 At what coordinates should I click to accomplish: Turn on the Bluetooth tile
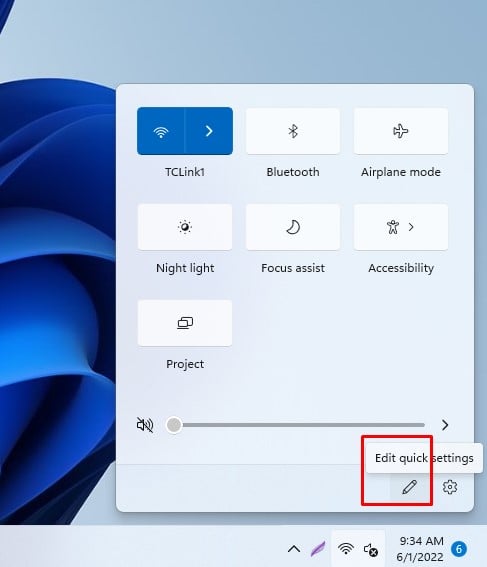click(x=293, y=131)
